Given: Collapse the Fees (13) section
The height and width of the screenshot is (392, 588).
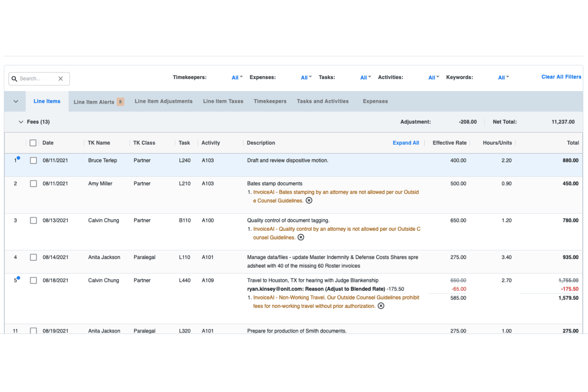Looking at the screenshot, I should coord(21,122).
